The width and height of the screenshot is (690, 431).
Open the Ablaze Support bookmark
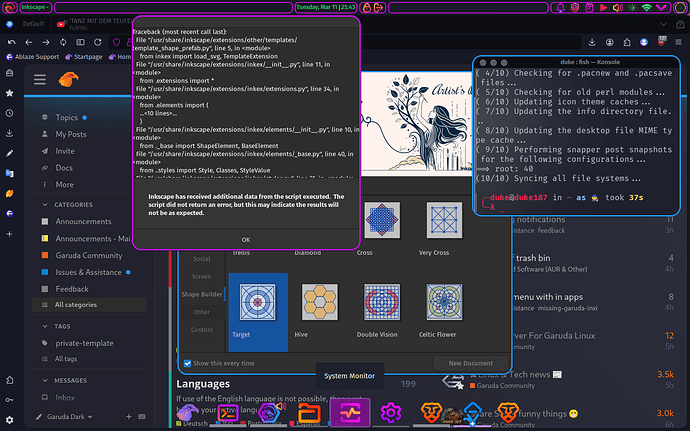pos(33,57)
